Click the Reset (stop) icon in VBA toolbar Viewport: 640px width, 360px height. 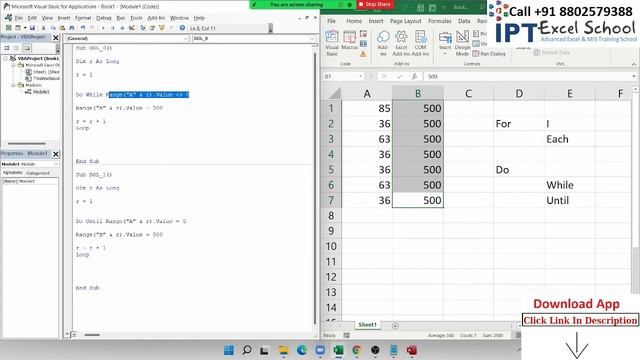pyautogui.click(x=122, y=28)
